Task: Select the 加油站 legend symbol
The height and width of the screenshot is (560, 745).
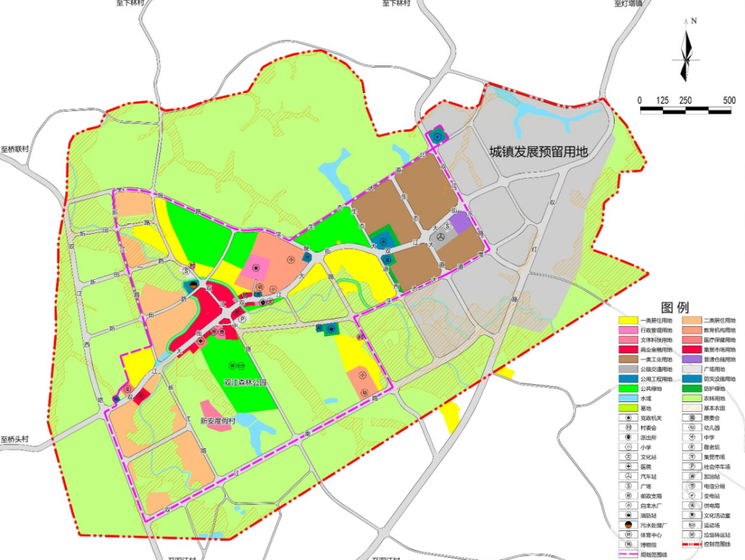Action: point(692,477)
